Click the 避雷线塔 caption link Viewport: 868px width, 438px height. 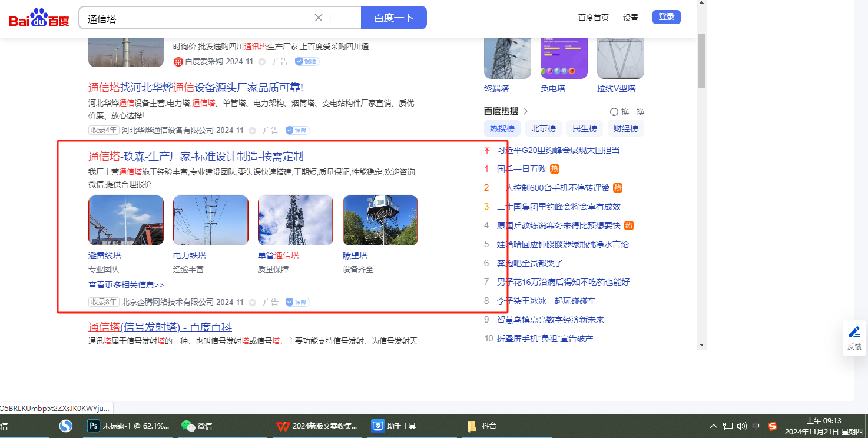[x=105, y=255]
